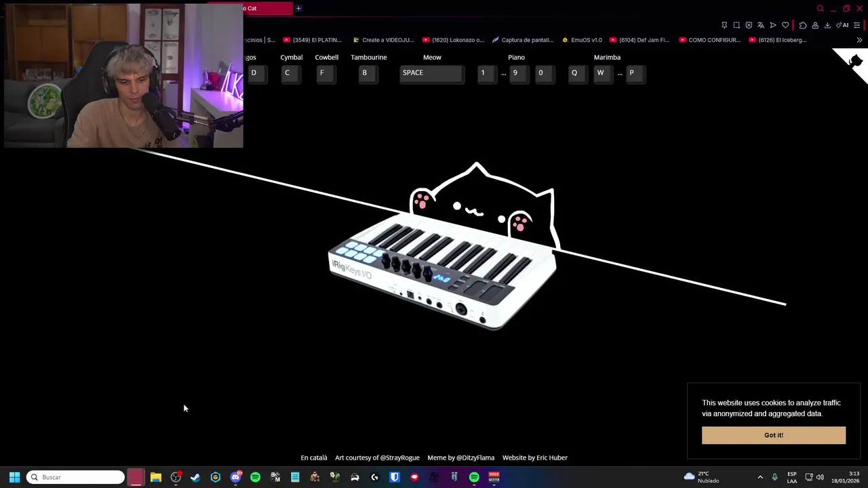Open the @DitzyFlama meme credit link

coord(475,457)
